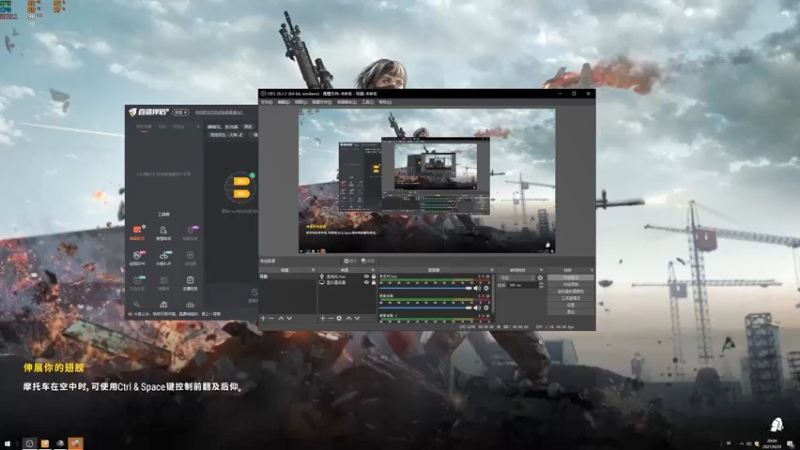Click 开始推流 (Start Streaming) in OBS

click(570, 278)
